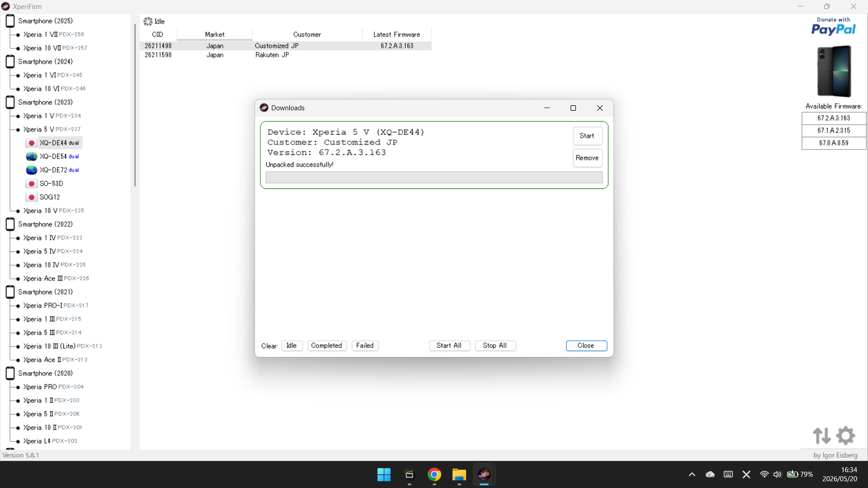Clear Failed downloads

coord(365,346)
